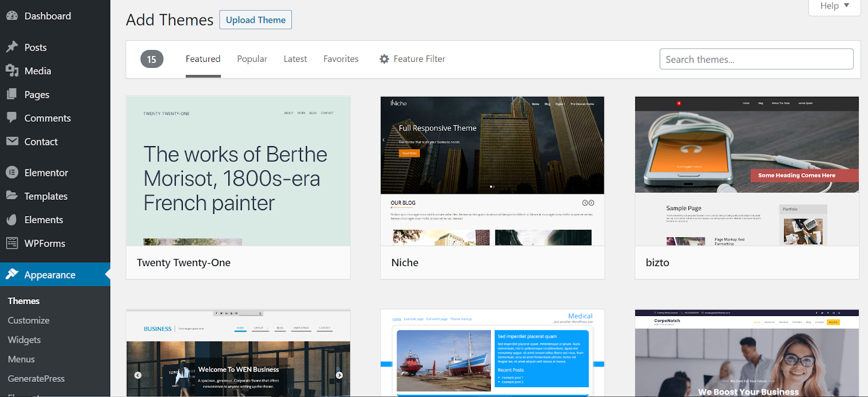Open the Twenty Twenty-One theme preview
Screen dimensions: 868x397
[238, 171]
